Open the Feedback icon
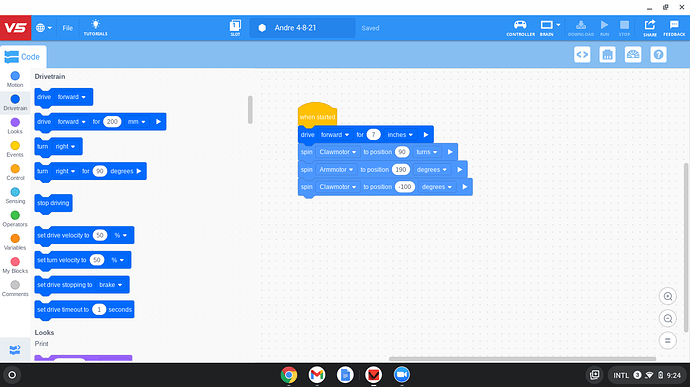Screen dimensions: 690x387 coord(674,27)
